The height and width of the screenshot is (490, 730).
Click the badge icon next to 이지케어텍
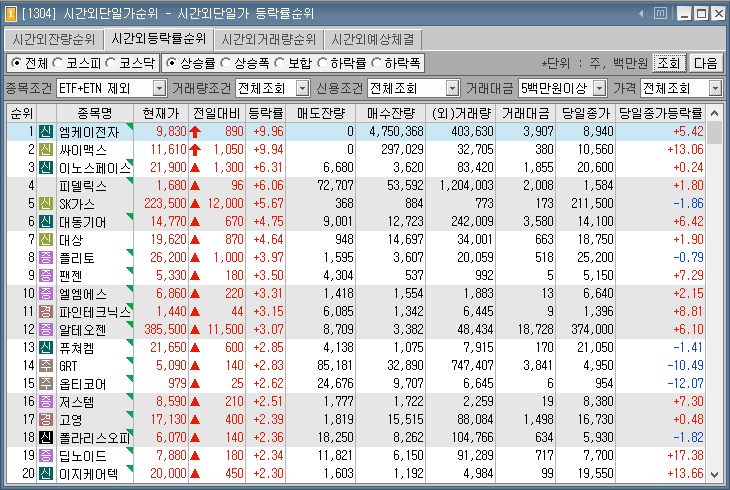[46, 474]
